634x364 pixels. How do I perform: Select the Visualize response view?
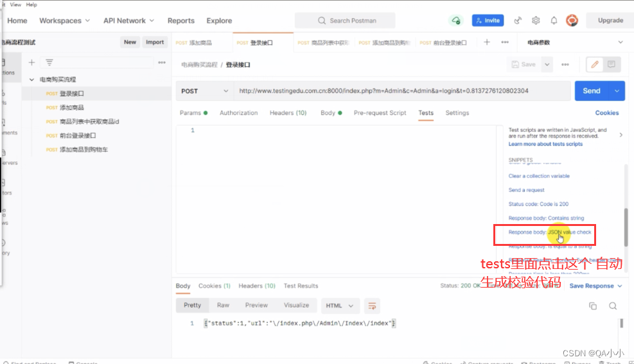click(296, 306)
